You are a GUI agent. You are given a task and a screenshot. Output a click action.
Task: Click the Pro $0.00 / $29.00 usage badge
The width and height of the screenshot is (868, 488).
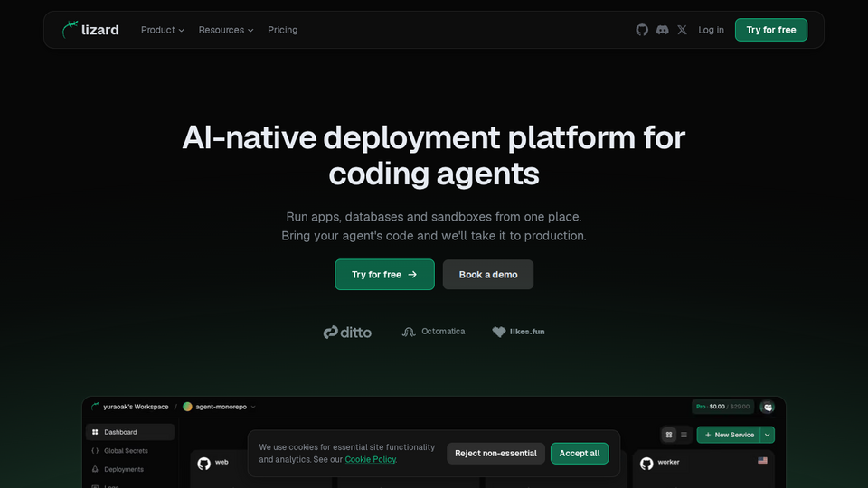[723, 407]
